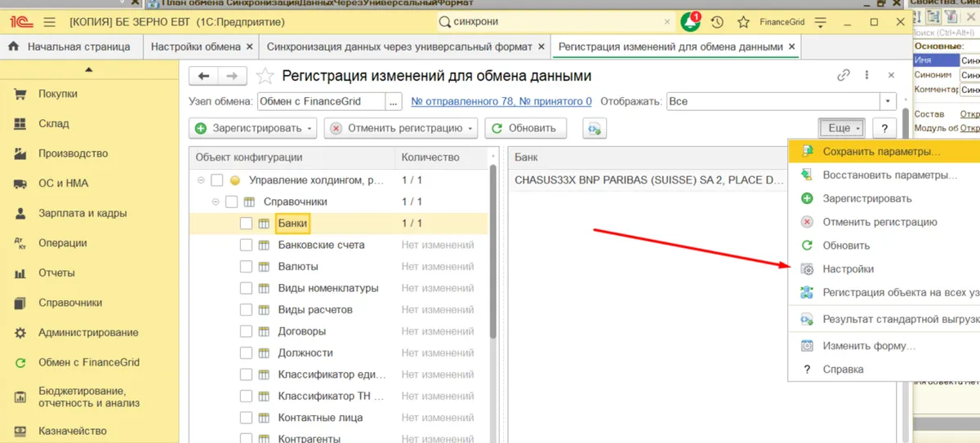The width and height of the screenshot is (980, 443).
Task: Tick the Виды расчетов checkbox
Action: [246, 310]
